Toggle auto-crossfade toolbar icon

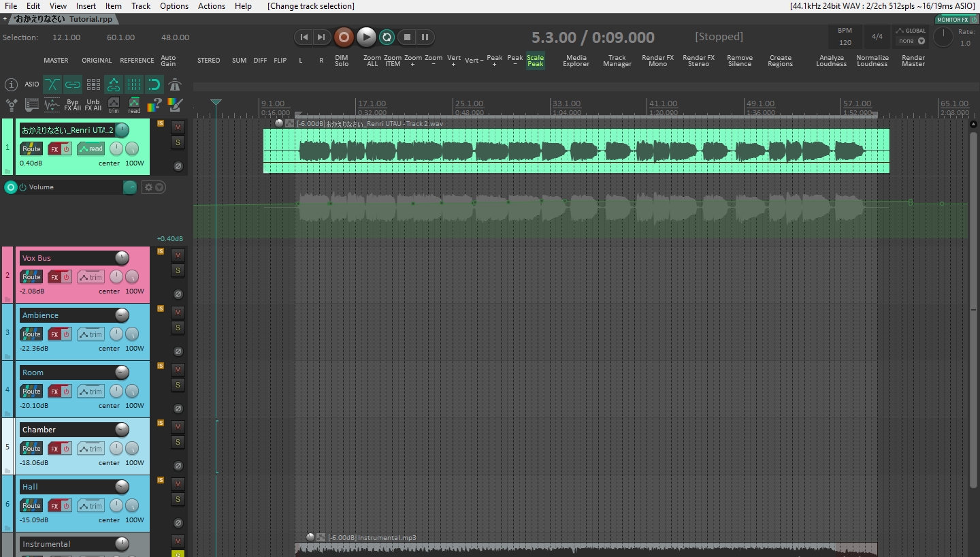click(x=52, y=84)
